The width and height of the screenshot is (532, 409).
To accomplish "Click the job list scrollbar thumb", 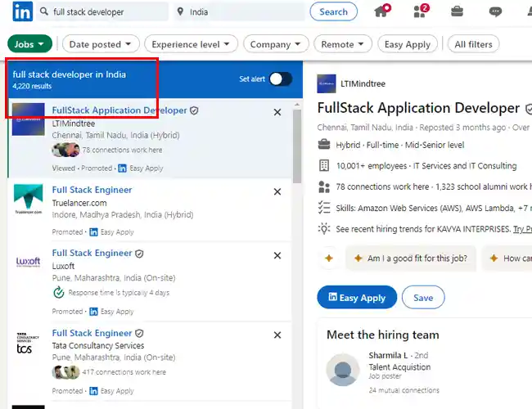I will [x=297, y=146].
